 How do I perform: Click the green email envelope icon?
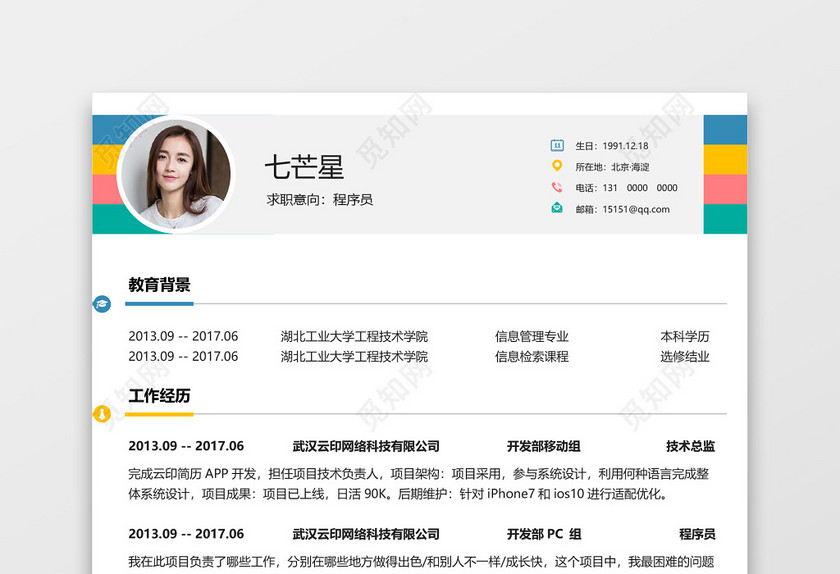pyautogui.click(x=557, y=208)
